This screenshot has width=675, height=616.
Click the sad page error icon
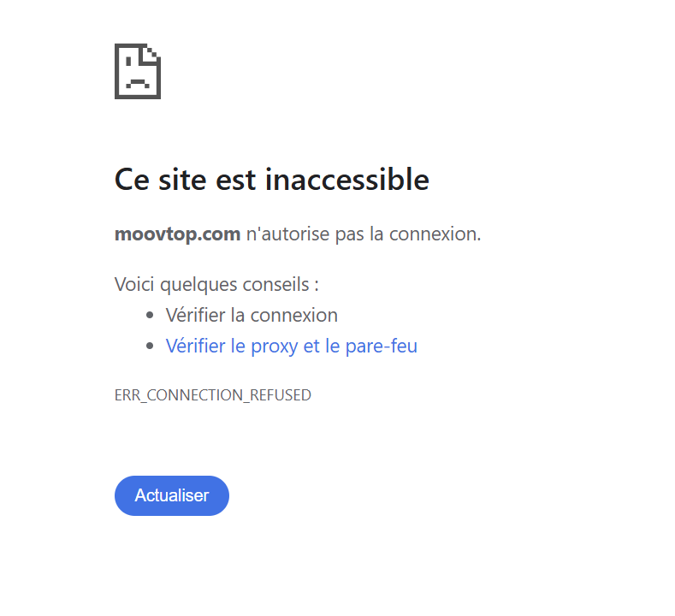click(x=138, y=72)
